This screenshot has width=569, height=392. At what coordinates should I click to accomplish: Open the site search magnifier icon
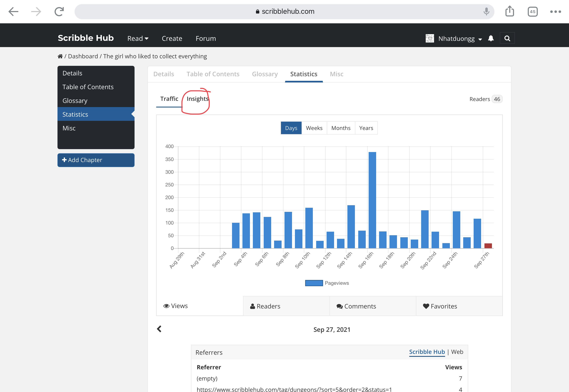click(x=507, y=38)
